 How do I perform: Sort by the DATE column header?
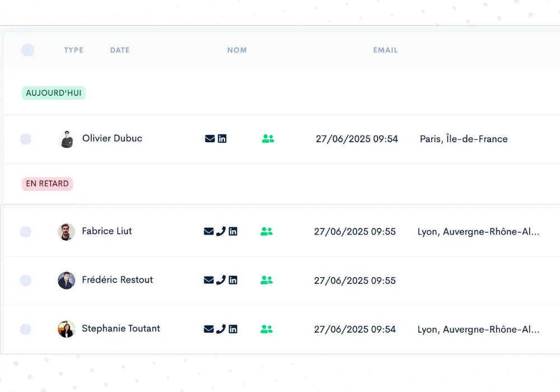[x=120, y=50]
